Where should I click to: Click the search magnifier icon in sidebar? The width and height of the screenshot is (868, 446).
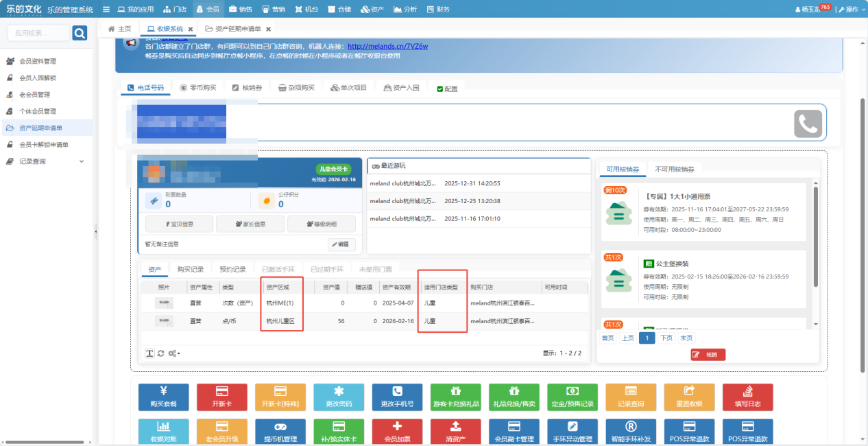point(80,33)
